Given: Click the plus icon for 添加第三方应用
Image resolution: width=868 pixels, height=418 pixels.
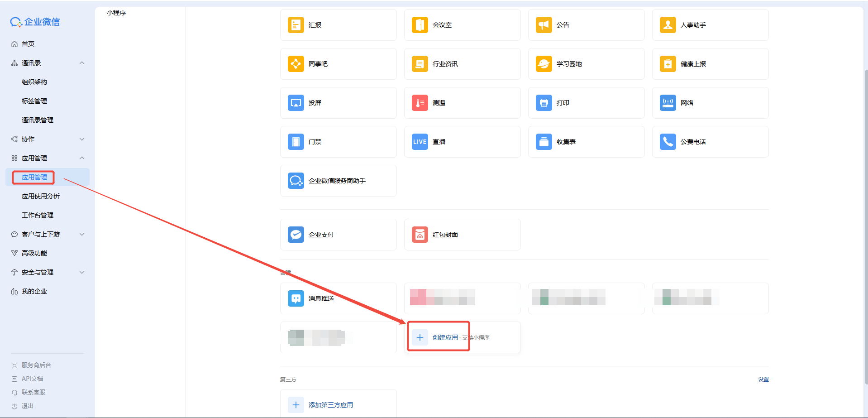Looking at the screenshot, I should point(296,405).
